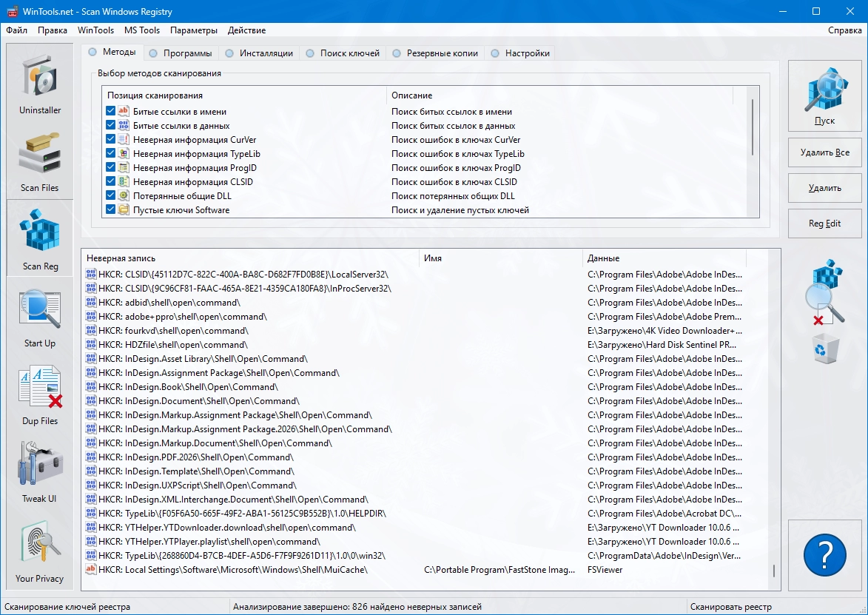Start scanning with the Пуск button

pos(824,95)
